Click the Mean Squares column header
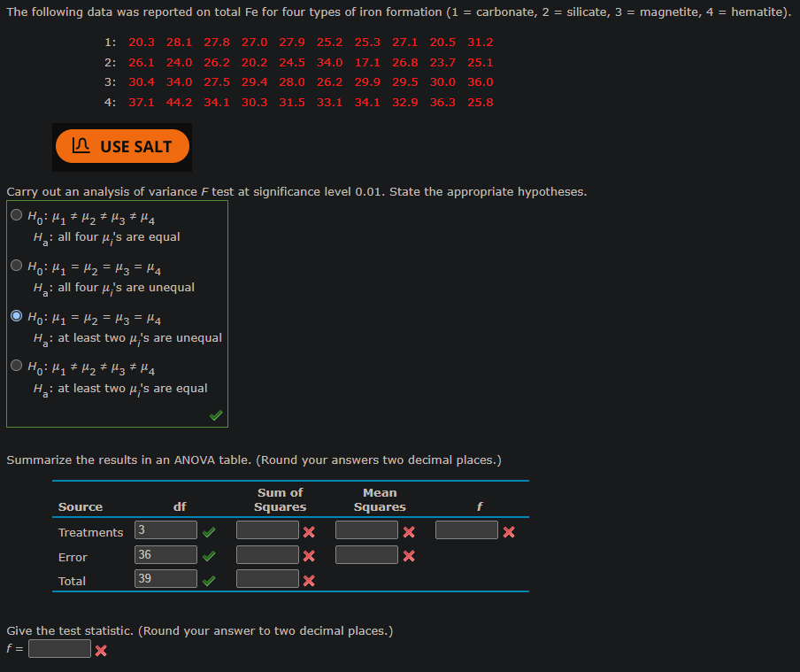 coord(380,500)
